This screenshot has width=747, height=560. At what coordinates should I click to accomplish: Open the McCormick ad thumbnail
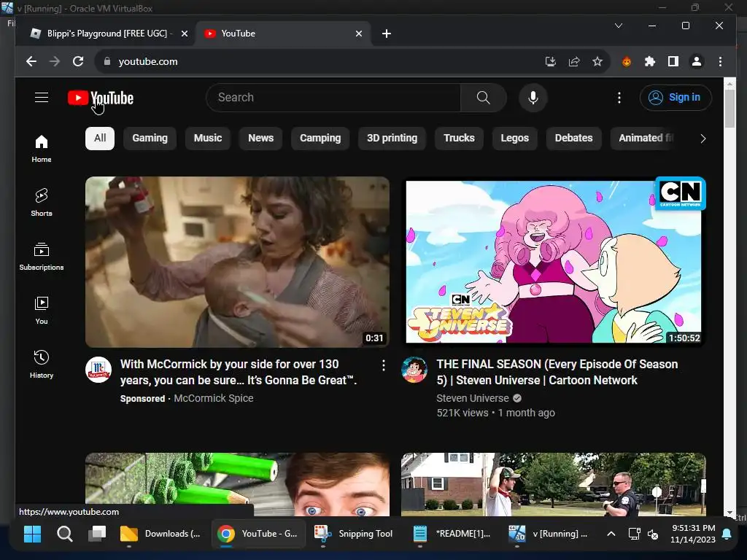(x=237, y=262)
